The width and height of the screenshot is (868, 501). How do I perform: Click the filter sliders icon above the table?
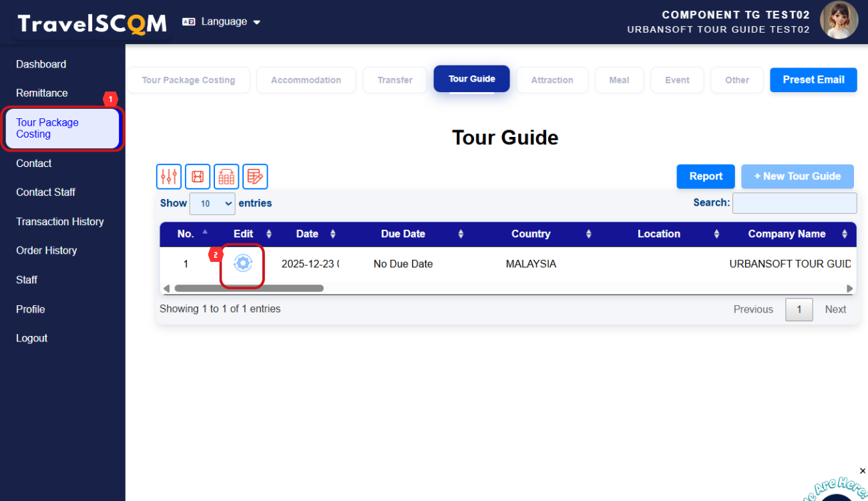point(169,176)
